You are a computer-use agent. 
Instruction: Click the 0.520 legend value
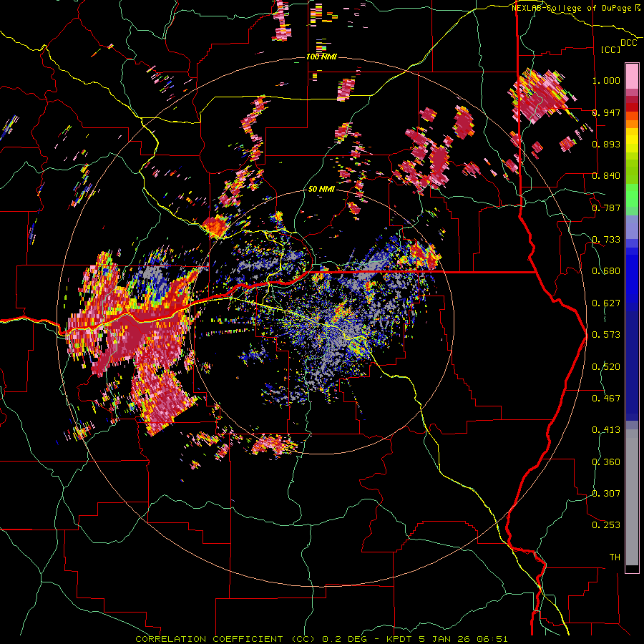click(x=606, y=367)
